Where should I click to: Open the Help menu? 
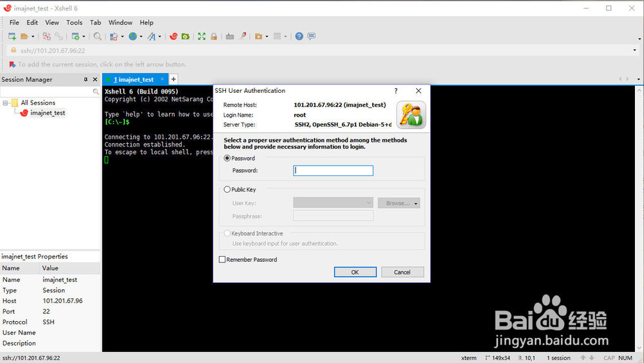click(147, 23)
